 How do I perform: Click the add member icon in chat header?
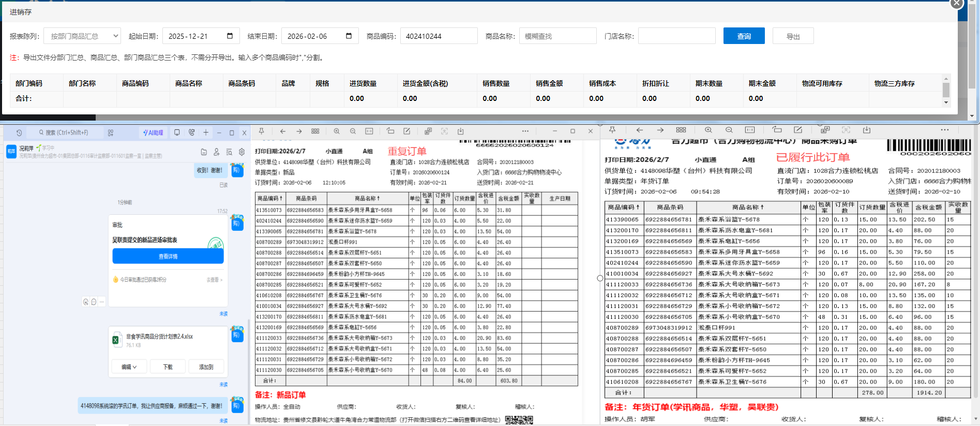(216, 152)
